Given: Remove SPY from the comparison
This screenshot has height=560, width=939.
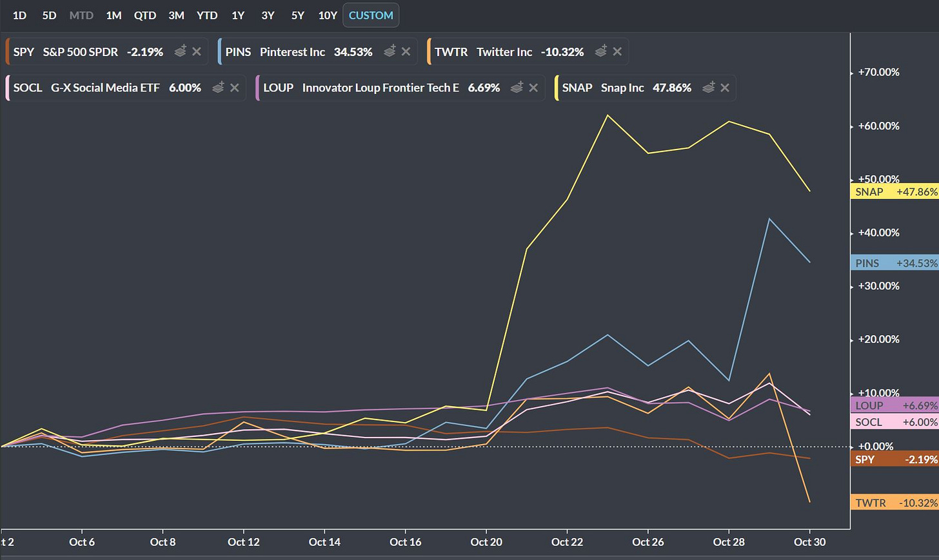Looking at the screenshot, I should [x=197, y=52].
